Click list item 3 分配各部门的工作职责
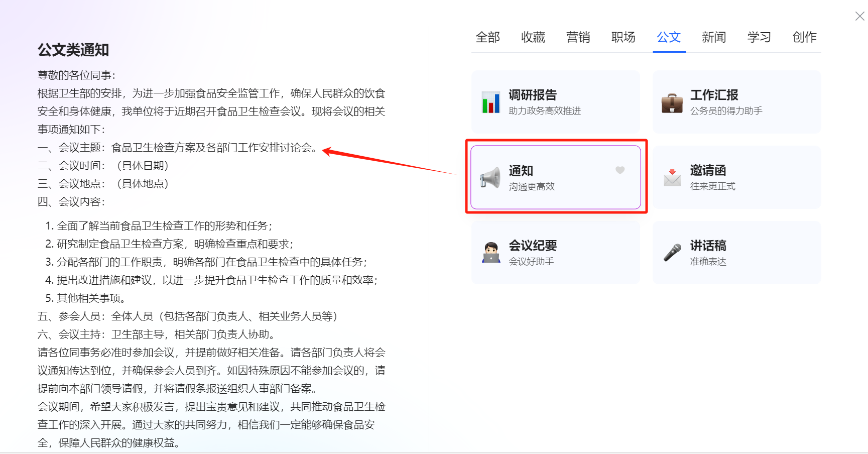Screen dimensions: 868x454 coord(207,262)
